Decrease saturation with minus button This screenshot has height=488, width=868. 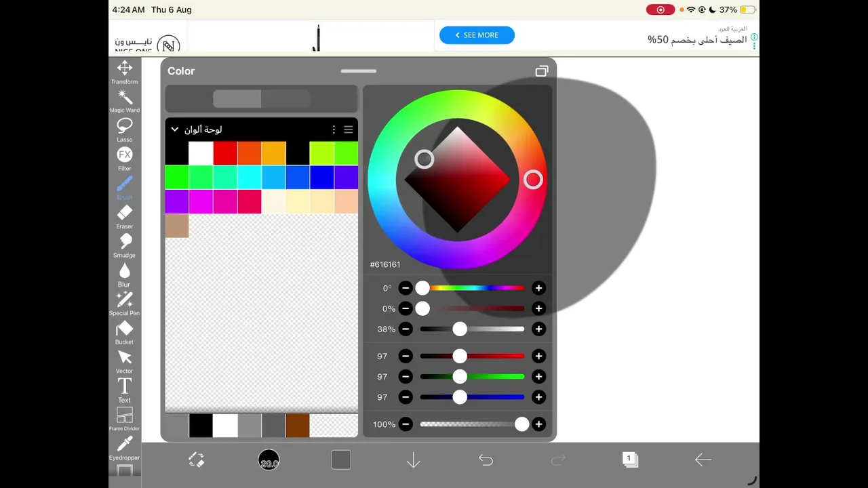pos(406,308)
